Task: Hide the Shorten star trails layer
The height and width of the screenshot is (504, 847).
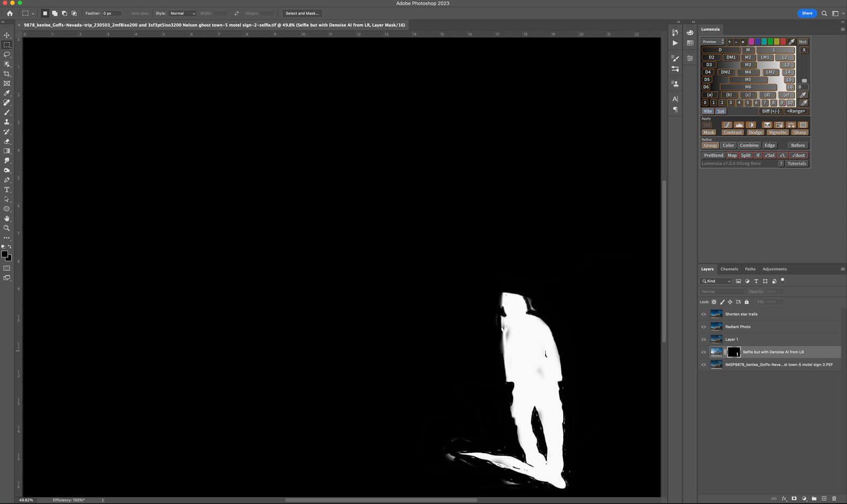Action: click(704, 314)
